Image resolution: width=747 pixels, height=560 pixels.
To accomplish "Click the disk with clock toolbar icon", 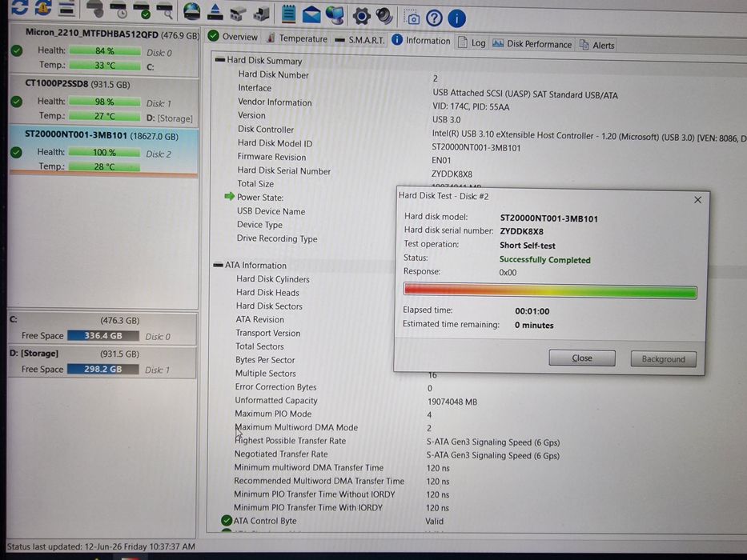I will (118, 9).
